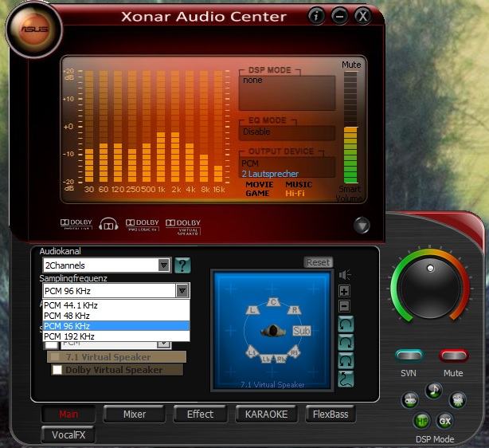Click the Rs right surround speaker
Image resolution: width=489 pixels, height=448 pixels.
(x=294, y=352)
